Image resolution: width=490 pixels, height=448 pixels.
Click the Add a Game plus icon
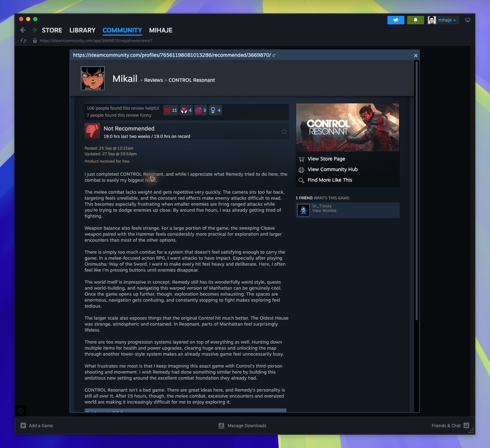pyautogui.click(x=23, y=425)
